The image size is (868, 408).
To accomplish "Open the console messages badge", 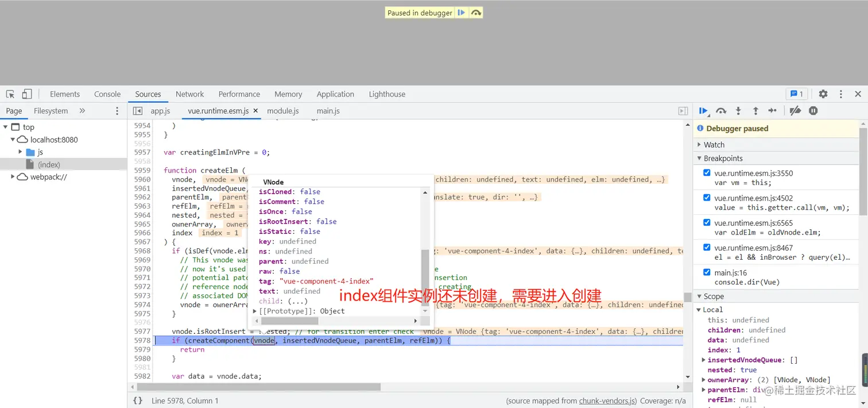I will tap(796, 94).
